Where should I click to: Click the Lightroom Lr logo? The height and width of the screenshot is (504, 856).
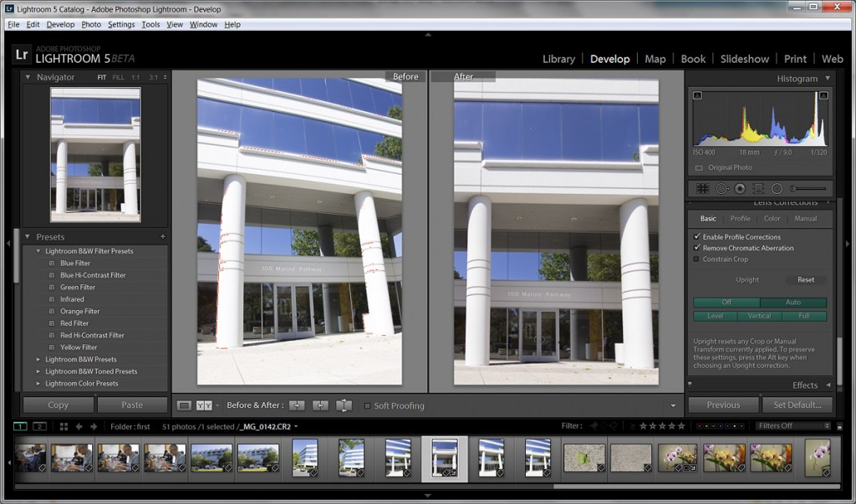click(x=21, y=54)
